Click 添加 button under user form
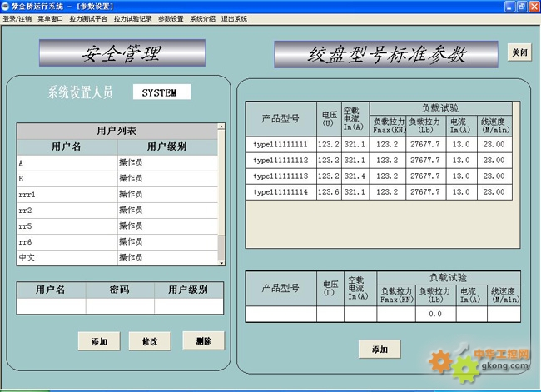The image size is (541, 392). 99,341
